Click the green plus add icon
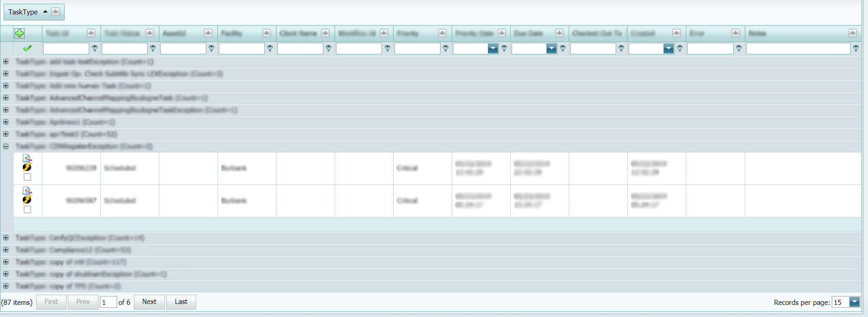The image size is (868, 317). (x=20, y=33)
